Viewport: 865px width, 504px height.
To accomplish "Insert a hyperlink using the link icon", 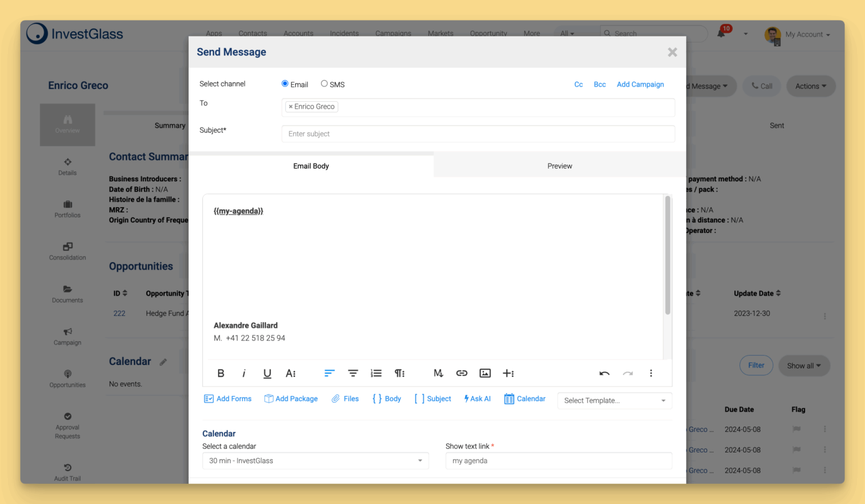I will [462, 374].
